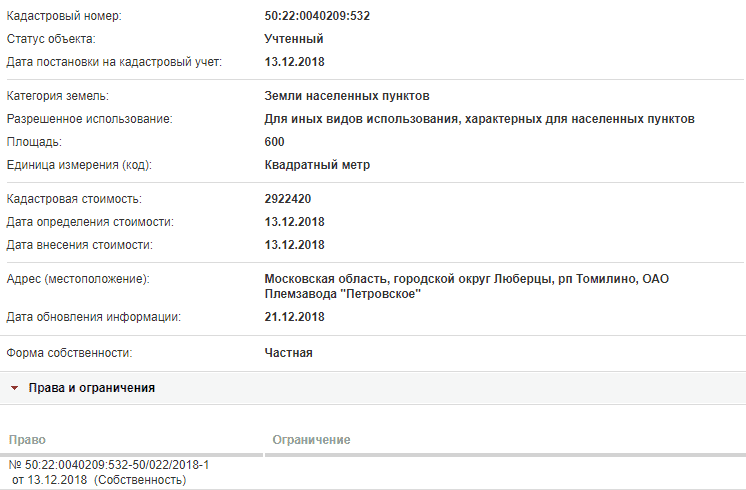The height and width of the screenshot is (490, 746).
Task: Click the area value 600
Action: click(275, 142)
